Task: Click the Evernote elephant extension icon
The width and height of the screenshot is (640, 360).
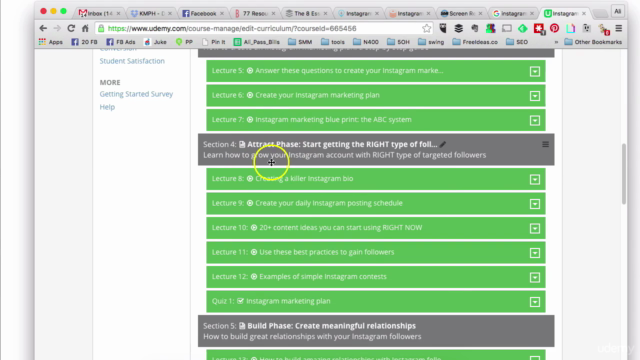Action: pyautogui.click(x=474, y=28)
